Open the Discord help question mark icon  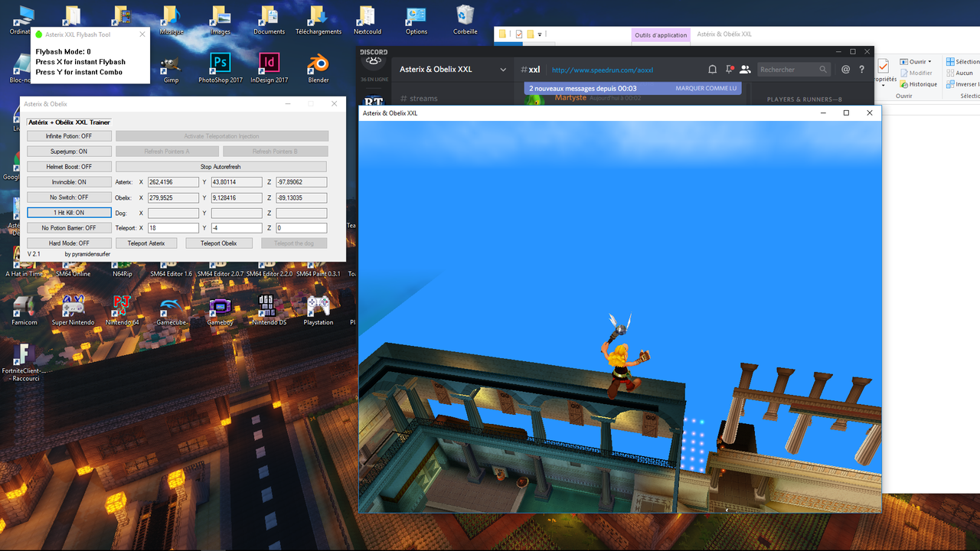(861, 70)
